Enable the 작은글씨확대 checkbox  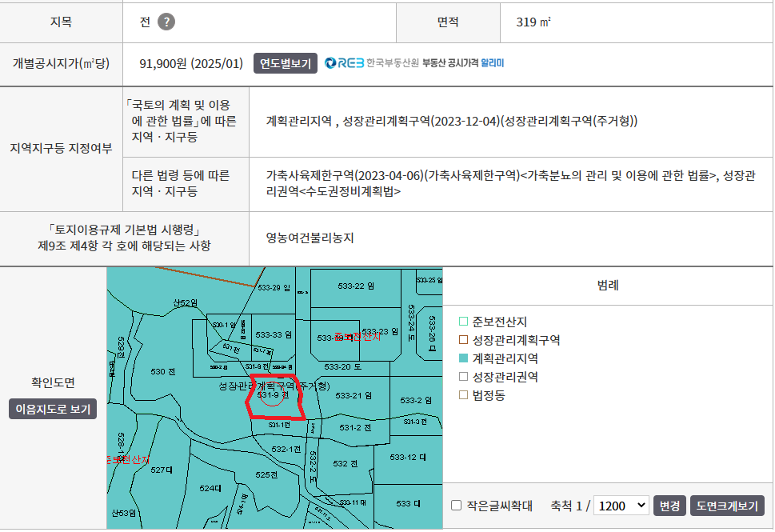point(456,506)
